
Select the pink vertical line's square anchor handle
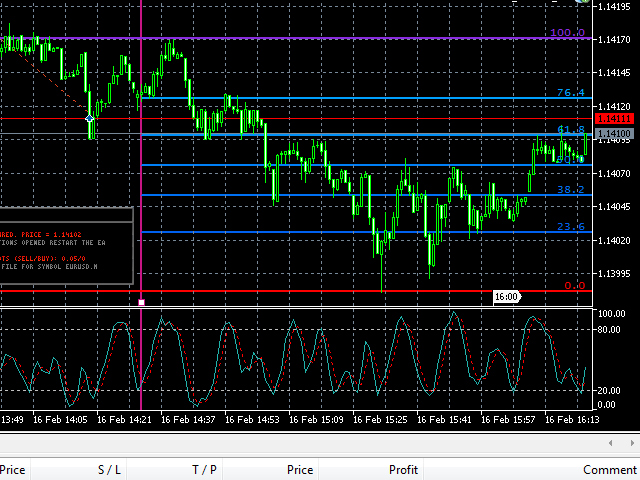point(141,302)
